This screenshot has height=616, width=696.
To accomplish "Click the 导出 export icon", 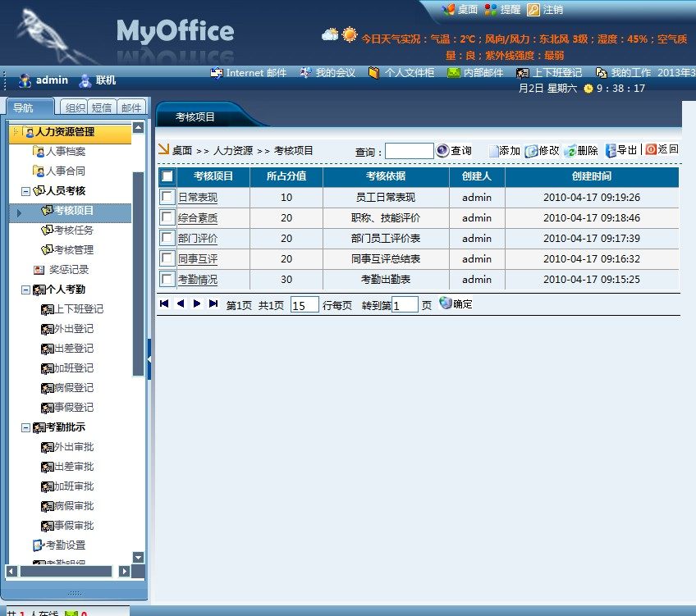I will coord(611,150).
